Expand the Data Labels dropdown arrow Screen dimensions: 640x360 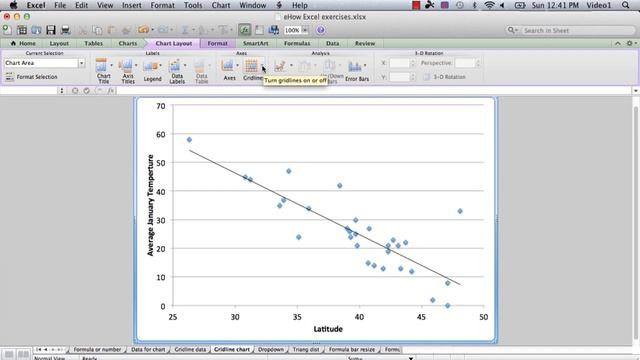pyautogui.click(x=185, y=65)
